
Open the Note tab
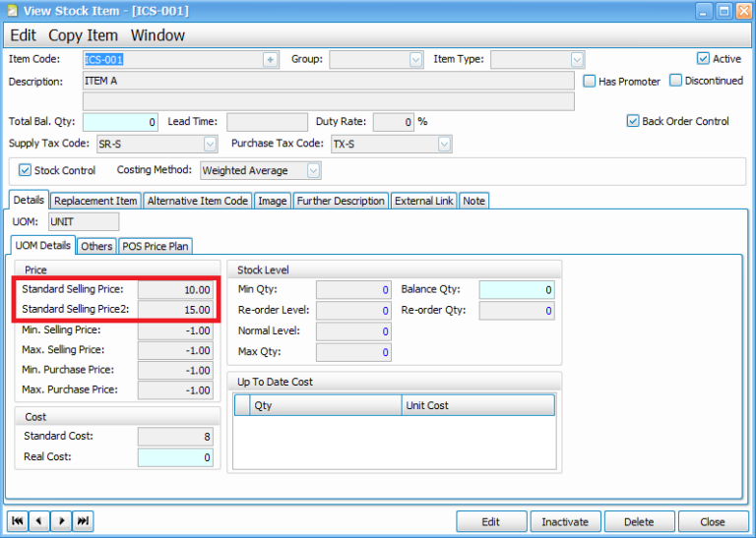(x=473, y=201)
